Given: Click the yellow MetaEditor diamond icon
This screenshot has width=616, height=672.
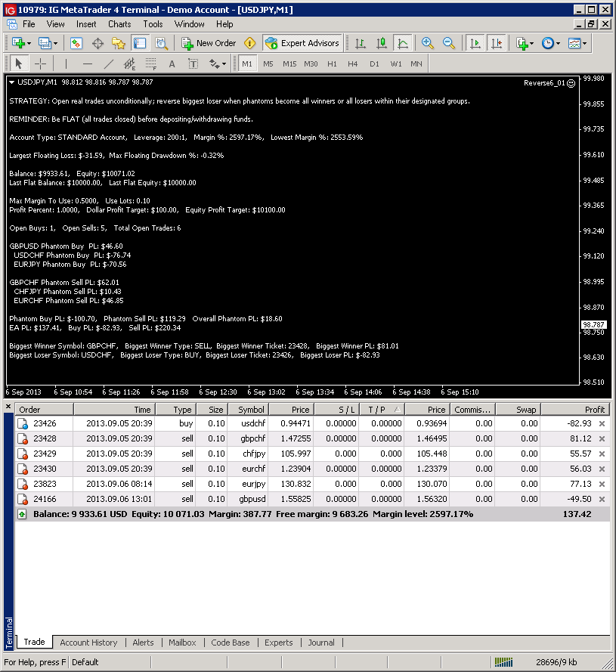Looking at the screenshot, I should [x=249, y=43].
